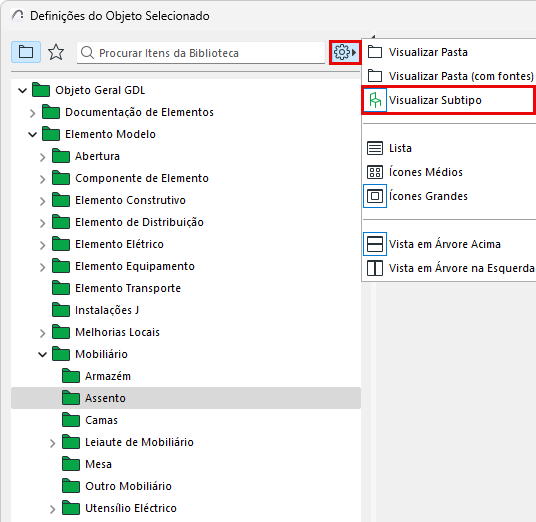Select Vista em Árvore Acima layout
This screenshot has width=536, height=522.
click(449, 244)
